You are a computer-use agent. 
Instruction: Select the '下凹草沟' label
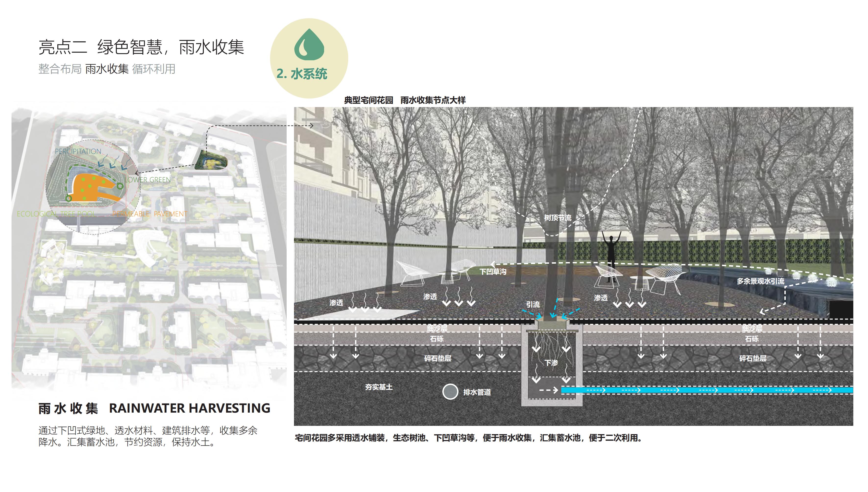coord(493,271)
